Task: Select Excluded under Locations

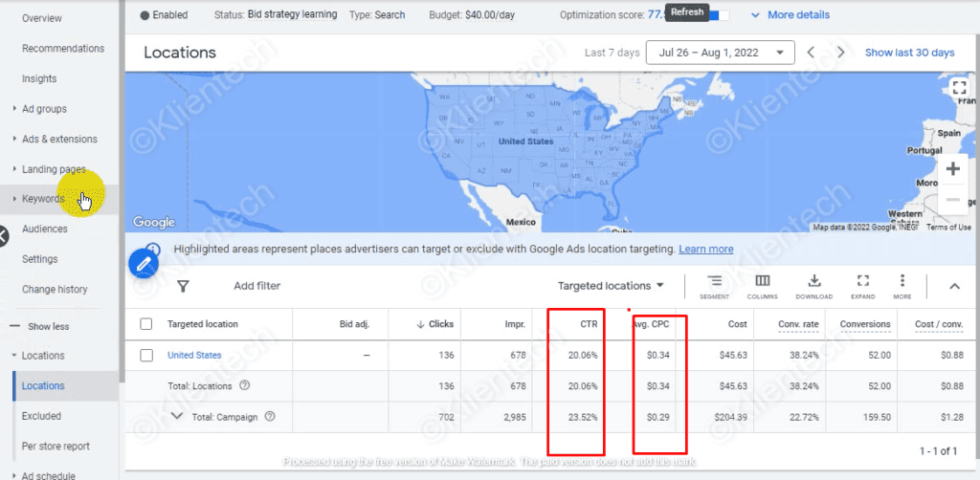Action: (41, 416)
